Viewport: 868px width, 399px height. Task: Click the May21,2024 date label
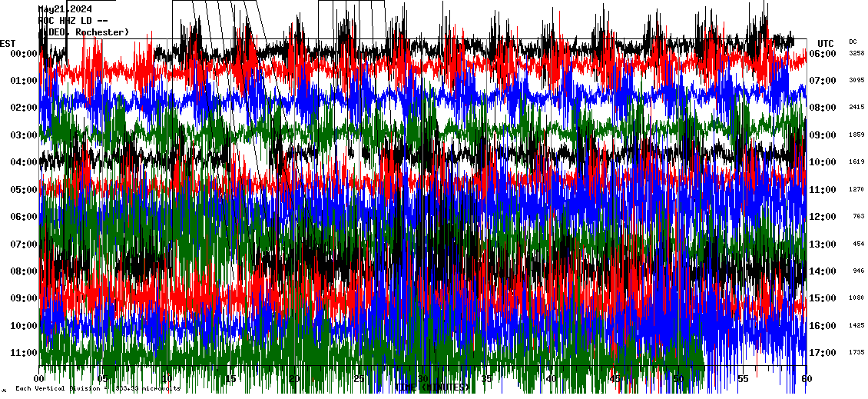pyautogui.click(x=71, y=9)
